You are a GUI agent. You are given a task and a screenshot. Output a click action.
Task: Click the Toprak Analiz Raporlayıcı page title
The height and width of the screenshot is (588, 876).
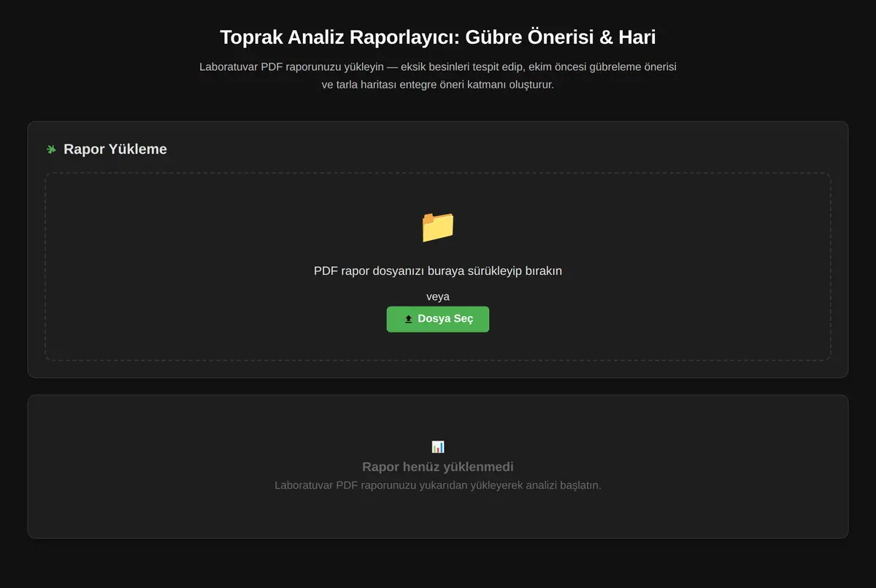[x=438, y=37]
